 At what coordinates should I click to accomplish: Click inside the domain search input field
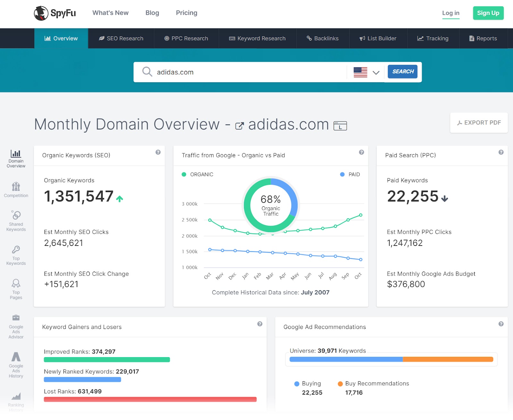[x=240, y=72]
